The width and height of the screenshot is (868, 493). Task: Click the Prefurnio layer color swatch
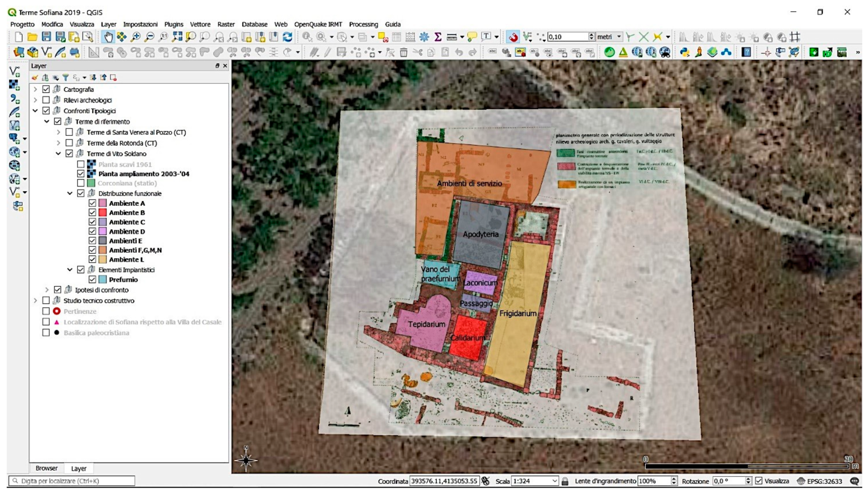[103, 280]
